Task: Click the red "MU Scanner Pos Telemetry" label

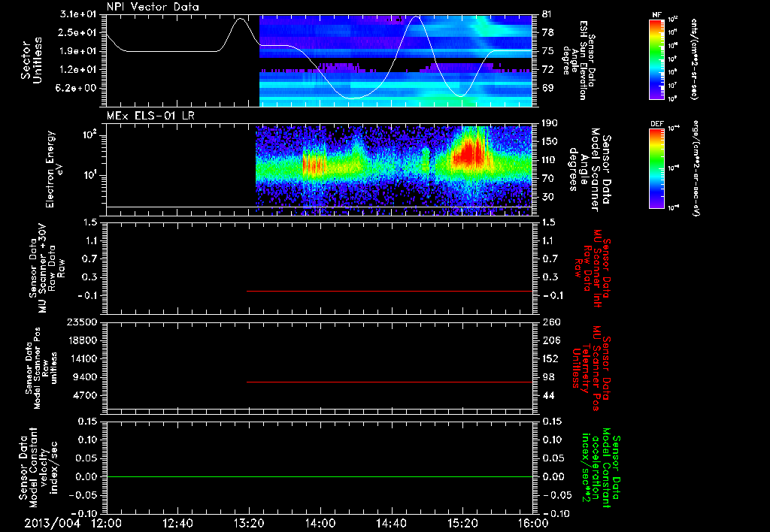Action: (591, 369)
